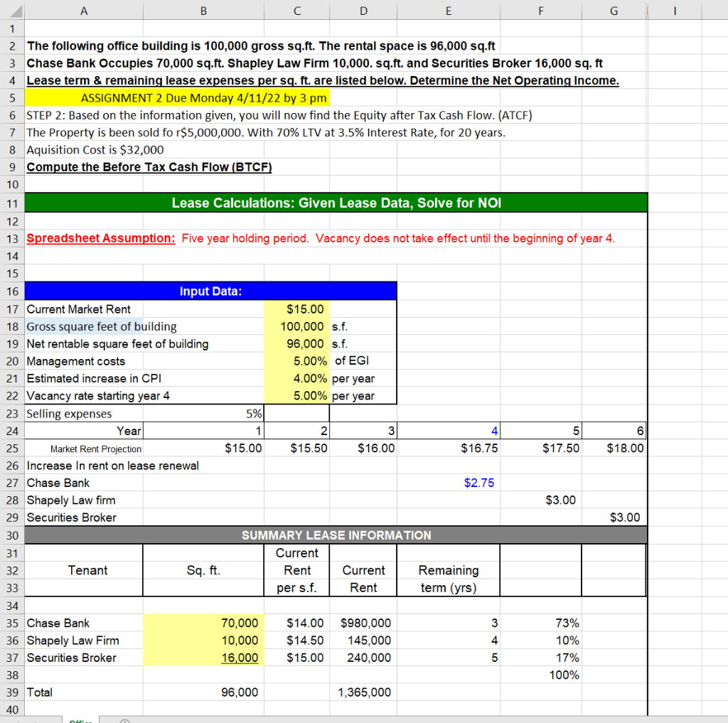Select $3.00 in Securities Broker row 29
This screenshot has height=723, width=728.
click(614, 518)
